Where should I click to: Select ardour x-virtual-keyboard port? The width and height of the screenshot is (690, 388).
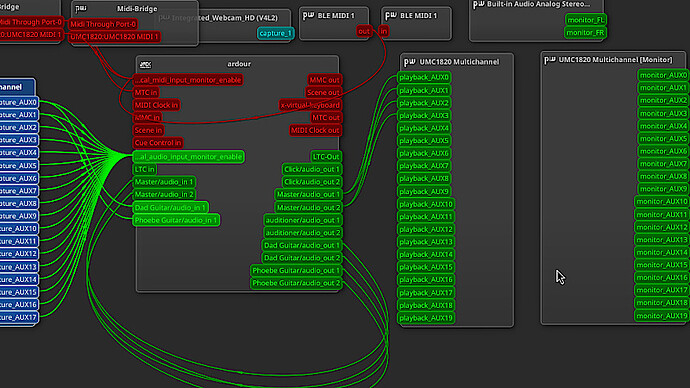310,105
